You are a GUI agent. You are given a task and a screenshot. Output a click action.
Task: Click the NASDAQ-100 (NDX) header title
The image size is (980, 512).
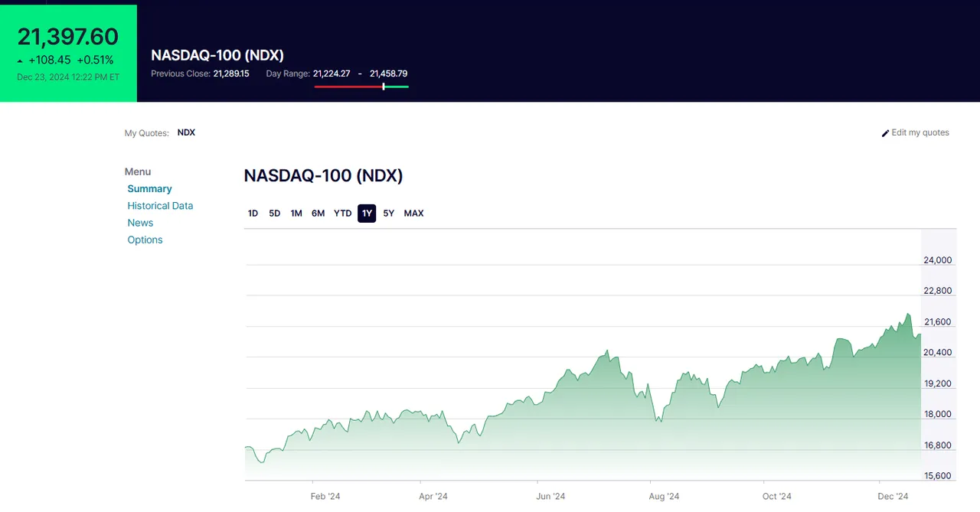pos(217,55)
